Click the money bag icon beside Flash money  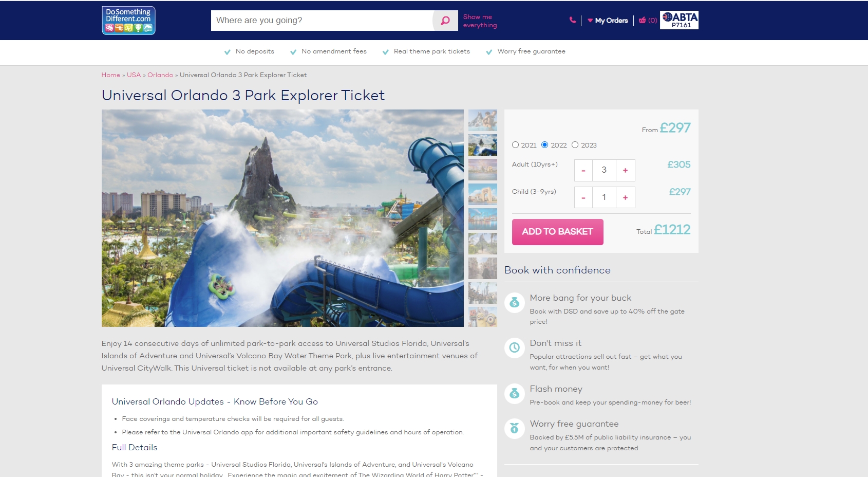514,393
